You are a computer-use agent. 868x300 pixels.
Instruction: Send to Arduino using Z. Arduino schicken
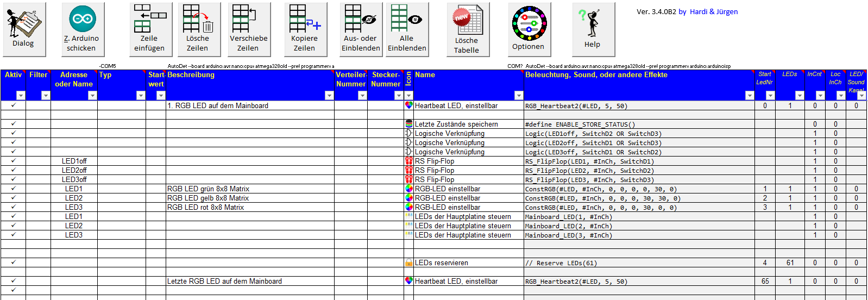pyautogui.click(x=83, y=29)
